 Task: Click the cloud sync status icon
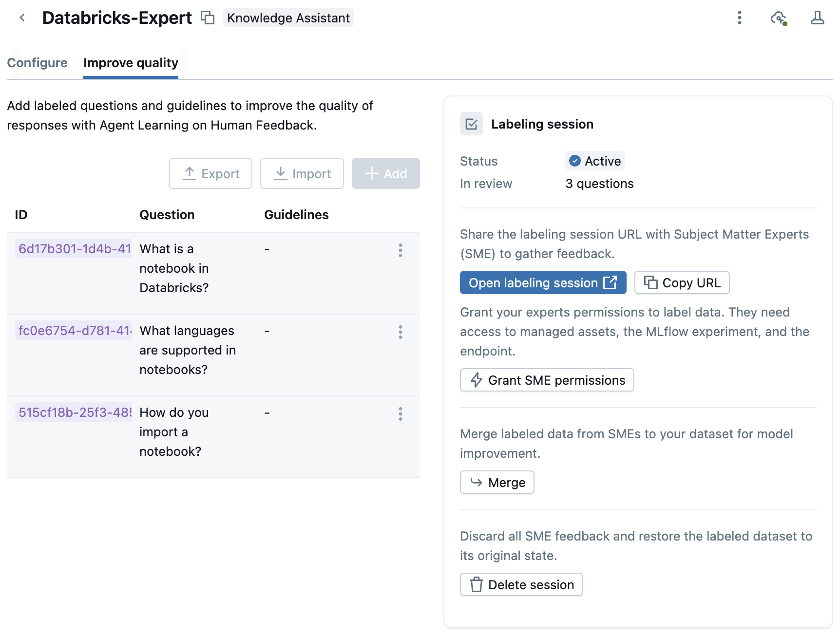point(778,18)
